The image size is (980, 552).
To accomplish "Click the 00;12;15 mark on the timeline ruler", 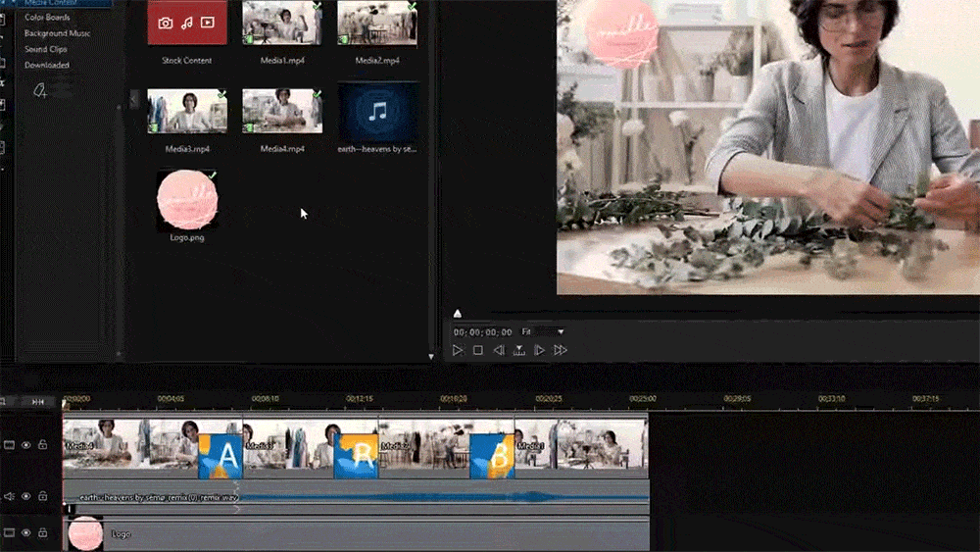I will pyautogui.click(x=360, y=399).
